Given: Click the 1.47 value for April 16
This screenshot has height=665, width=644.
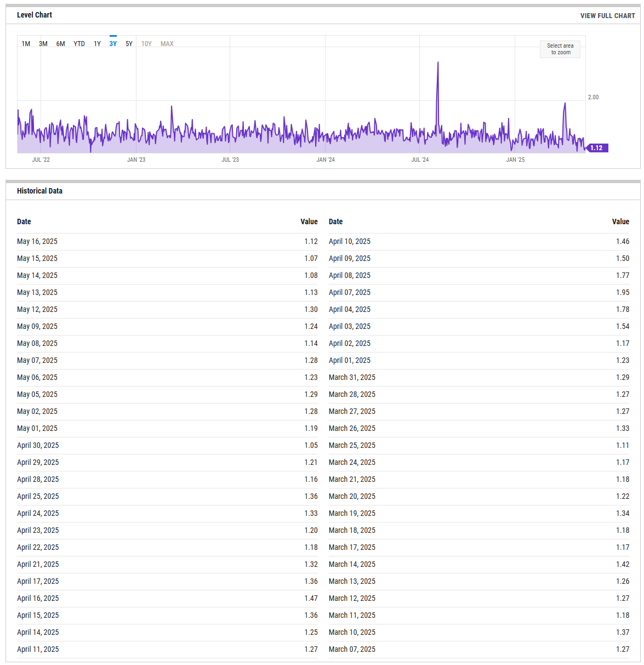Looking at the screenshot, I should coord(311,599).
